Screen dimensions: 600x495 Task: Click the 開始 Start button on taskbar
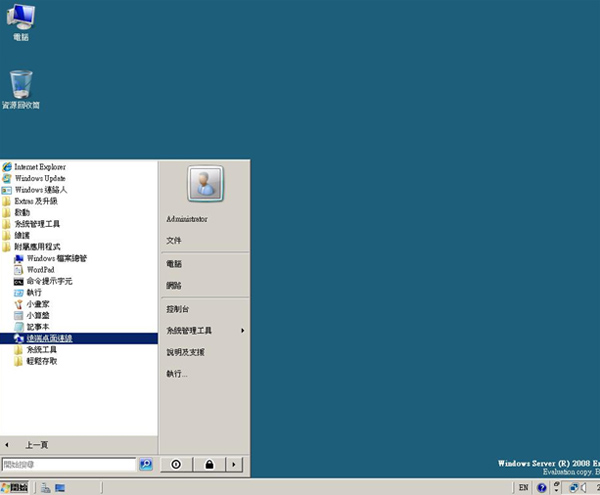(x=17, y=487)
